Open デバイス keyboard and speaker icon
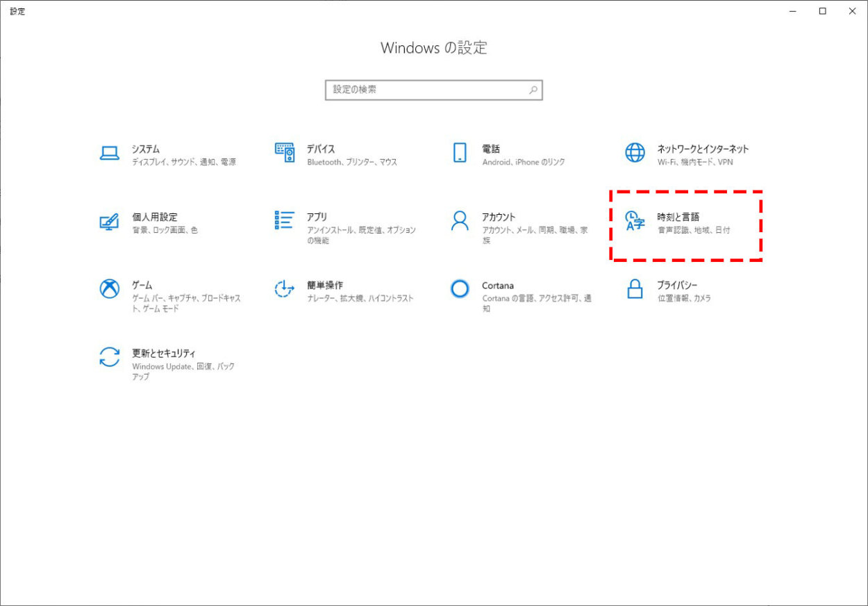Viewport: 868px width, 606px height. pyautogui.click(x=285, y=154)
